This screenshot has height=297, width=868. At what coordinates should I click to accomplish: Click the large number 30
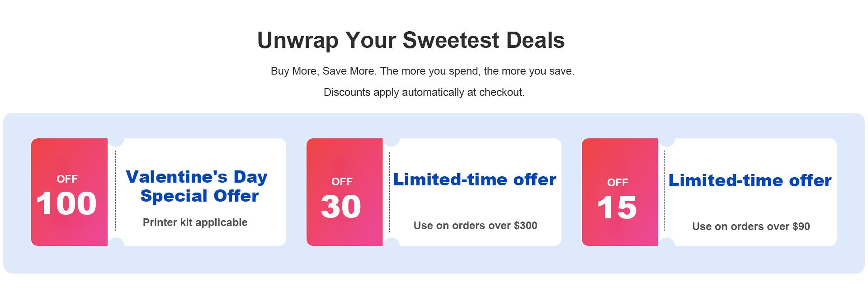click(x=341, y=207)
